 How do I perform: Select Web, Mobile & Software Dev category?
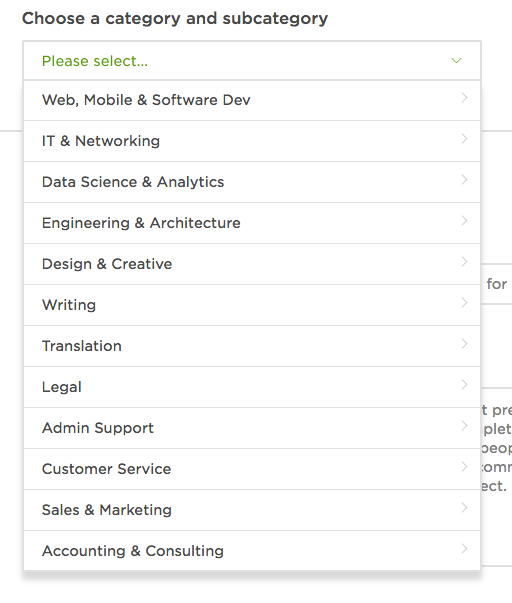pos(252,100)
